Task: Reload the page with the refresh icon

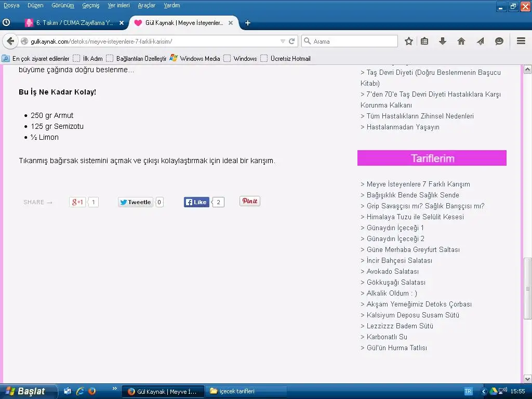Action: tap(292, 42)
